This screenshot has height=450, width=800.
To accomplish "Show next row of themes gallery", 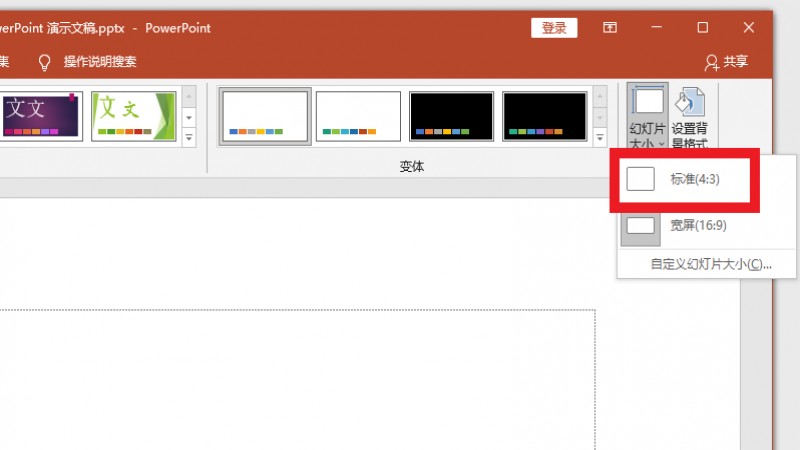I will [x=189, y=117].
